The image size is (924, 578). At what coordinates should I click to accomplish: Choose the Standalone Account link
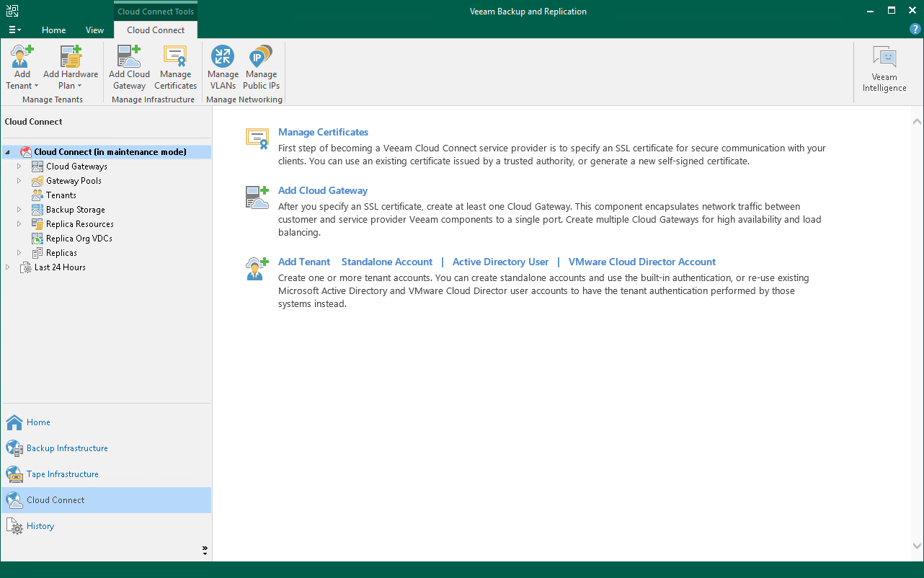tap(387, 262)
